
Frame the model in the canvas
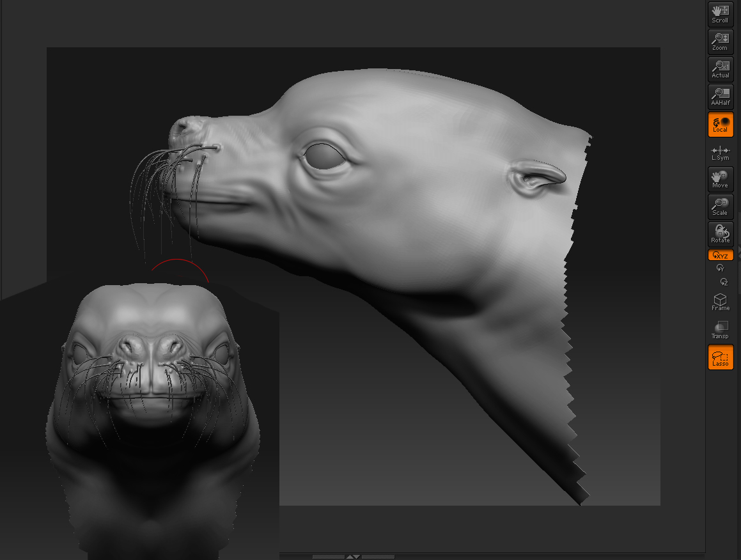click(x=720, y=302)
